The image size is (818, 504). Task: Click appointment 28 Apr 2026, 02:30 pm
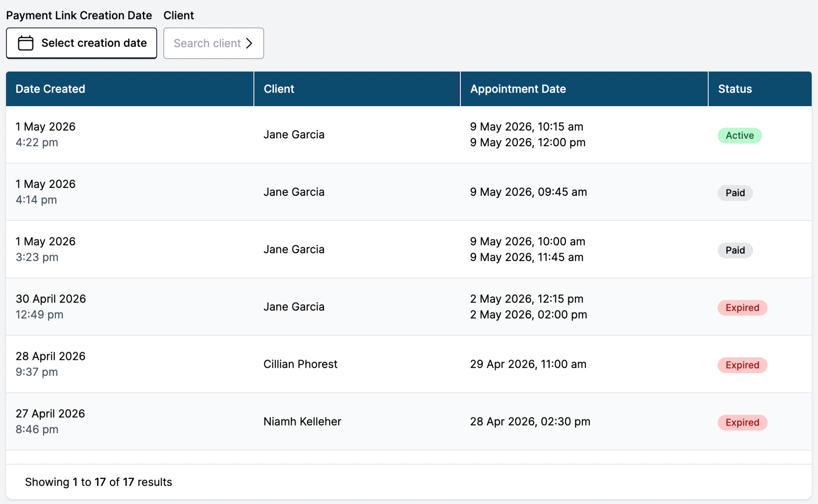pos(530,421)
